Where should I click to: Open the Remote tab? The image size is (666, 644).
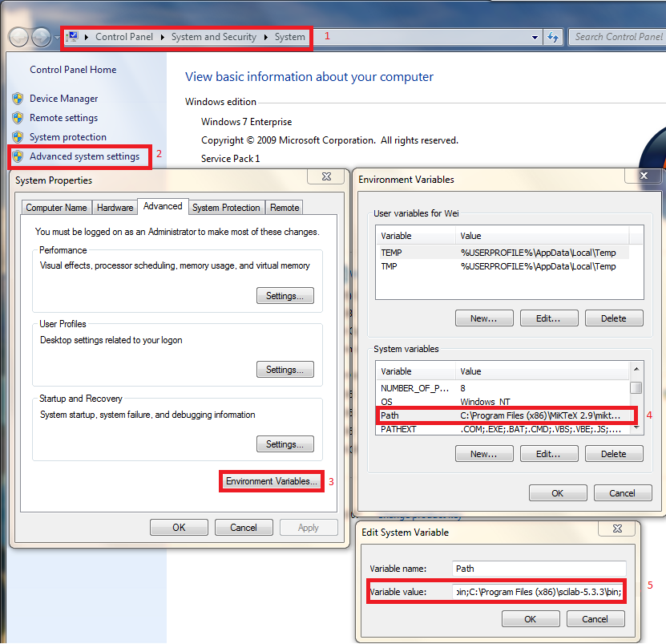285,208
